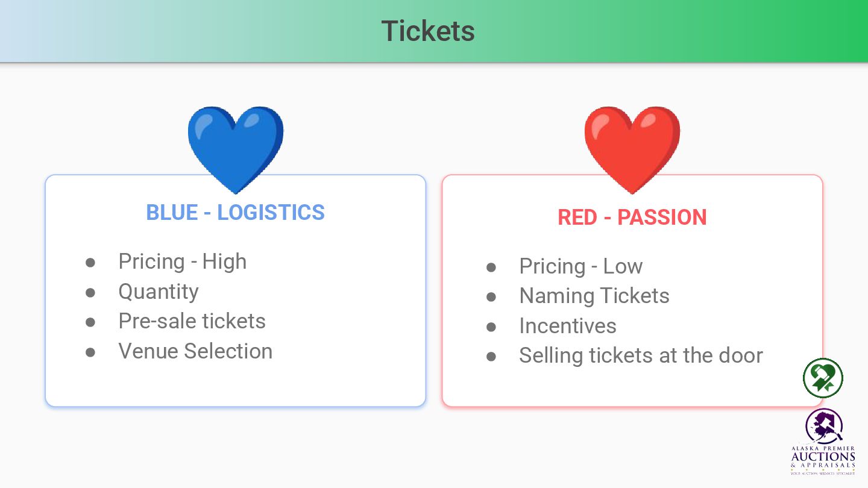Image resolution: width=868 pixels, height=488 pixels.
Task: Click the blue heart icon
Action: coord(235,150)
